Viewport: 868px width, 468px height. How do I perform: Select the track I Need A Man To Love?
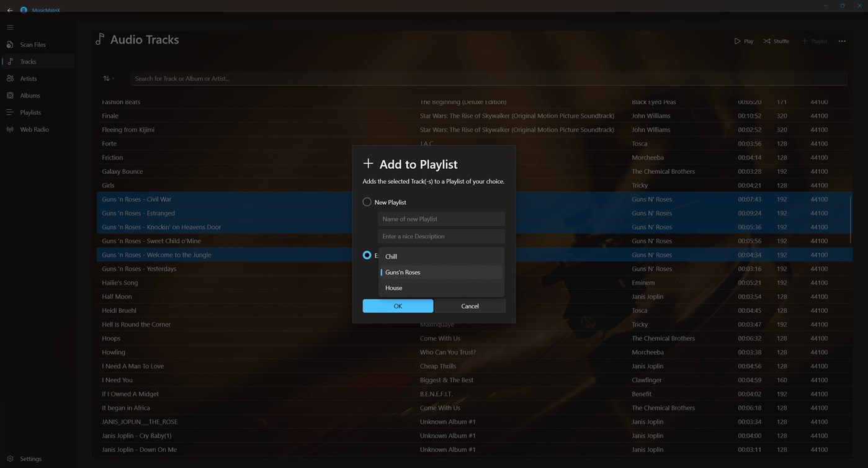[x=475, y=366]
